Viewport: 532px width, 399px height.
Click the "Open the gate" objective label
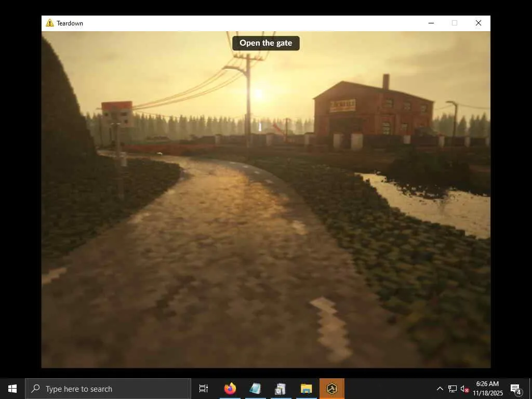(265, 43)
